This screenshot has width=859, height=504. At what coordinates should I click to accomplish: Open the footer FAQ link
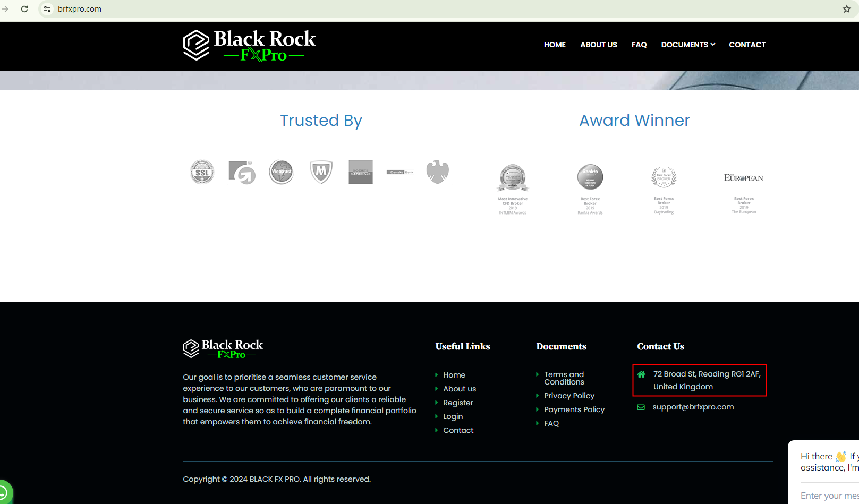551,423
